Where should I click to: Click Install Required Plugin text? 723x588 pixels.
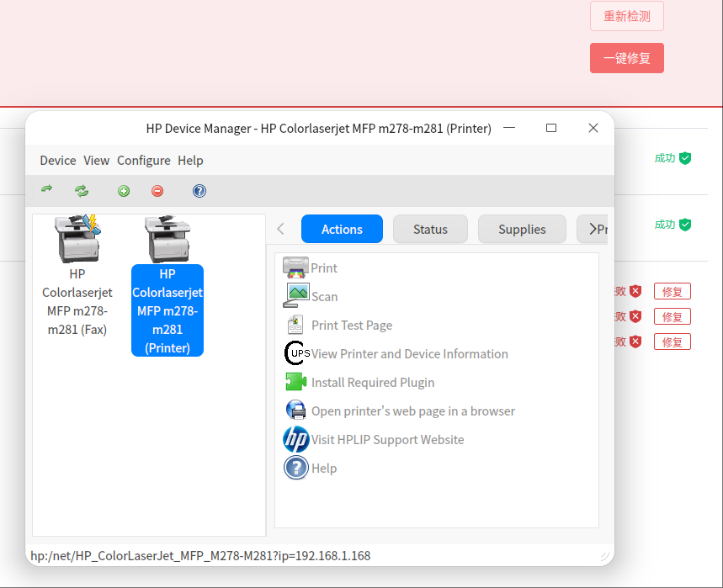[373, 383]
